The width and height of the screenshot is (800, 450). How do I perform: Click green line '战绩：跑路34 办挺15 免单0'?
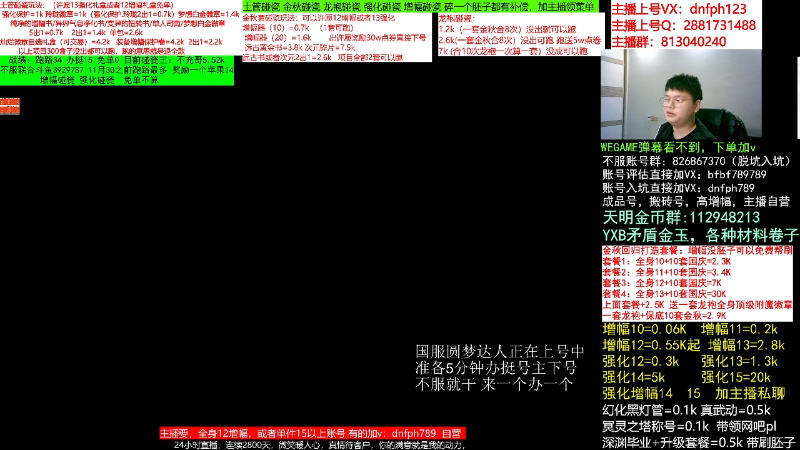pos(117,60)
